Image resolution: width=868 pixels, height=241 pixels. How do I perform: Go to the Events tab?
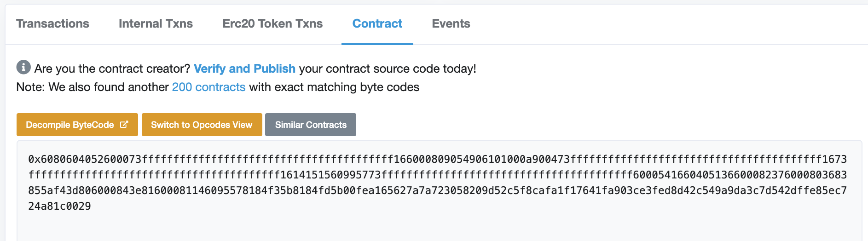[x=451, y=23]
